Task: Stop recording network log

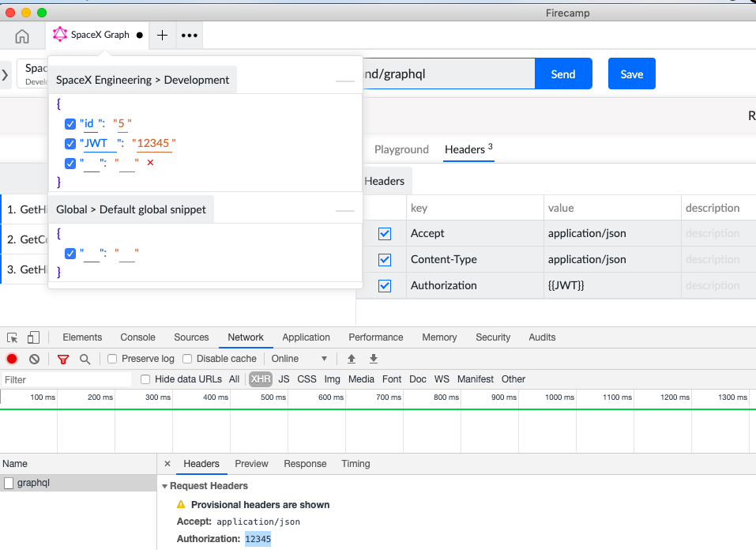Action: [x=12, y=359]
